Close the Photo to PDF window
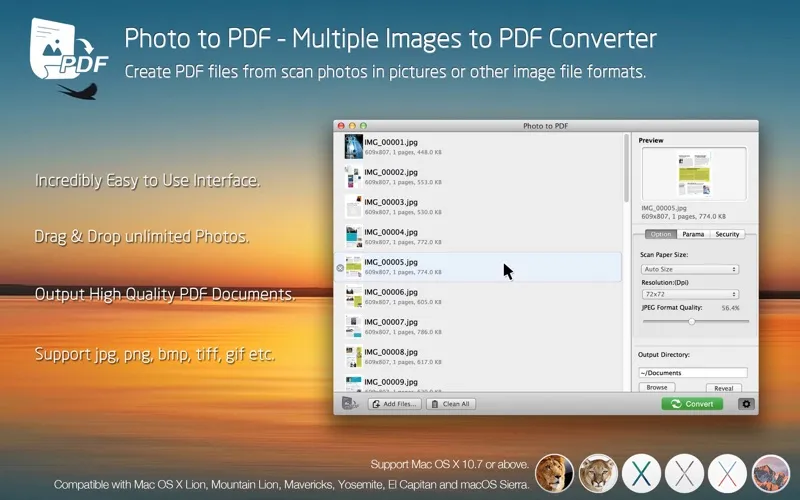The image size is (800, 500). tap(341, 126)
